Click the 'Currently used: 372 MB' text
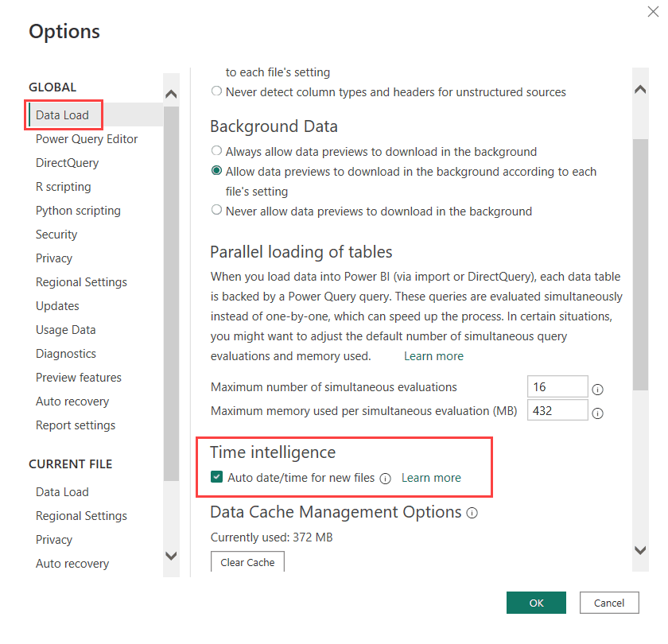This screenshot has height=644, width=668. [271, 537]
